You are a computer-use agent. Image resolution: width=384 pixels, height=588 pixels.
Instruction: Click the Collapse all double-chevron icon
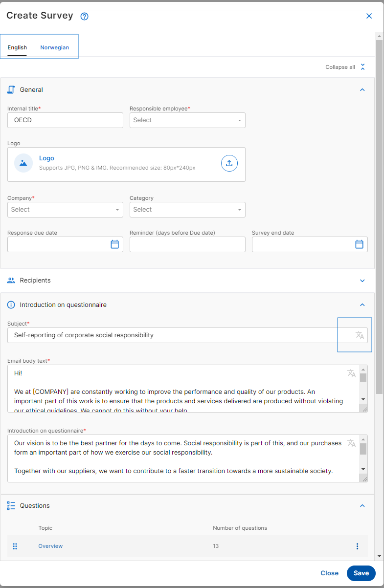point(362,67)
